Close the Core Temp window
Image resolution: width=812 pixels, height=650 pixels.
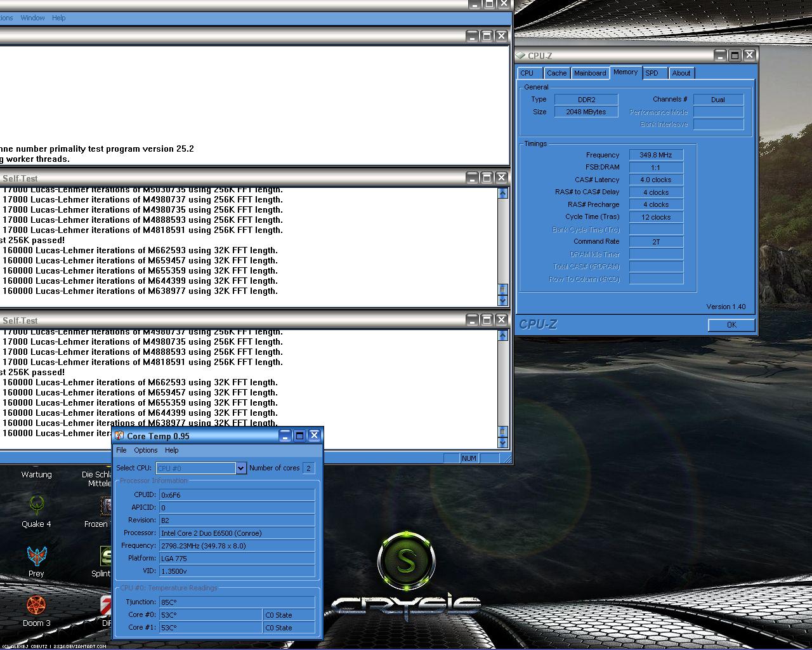tap(314, 435)
